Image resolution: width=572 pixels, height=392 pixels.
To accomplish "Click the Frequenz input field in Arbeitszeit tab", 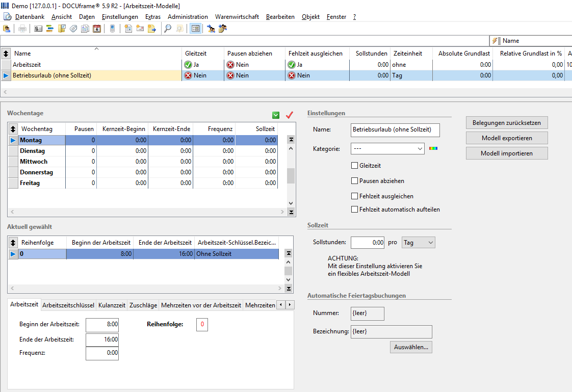I will point(102,353).
